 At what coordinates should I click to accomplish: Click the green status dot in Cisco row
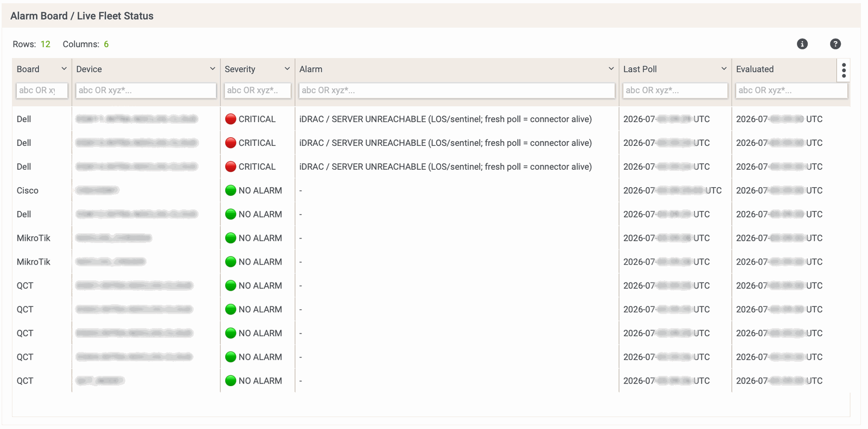[x=231, y=190]
